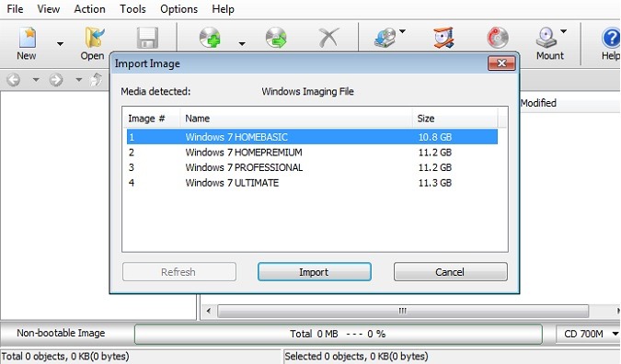This screenshot has height=364, width=621.
Task: Click the Non-bootable Image status label
Action: click(x=61, y=333)
